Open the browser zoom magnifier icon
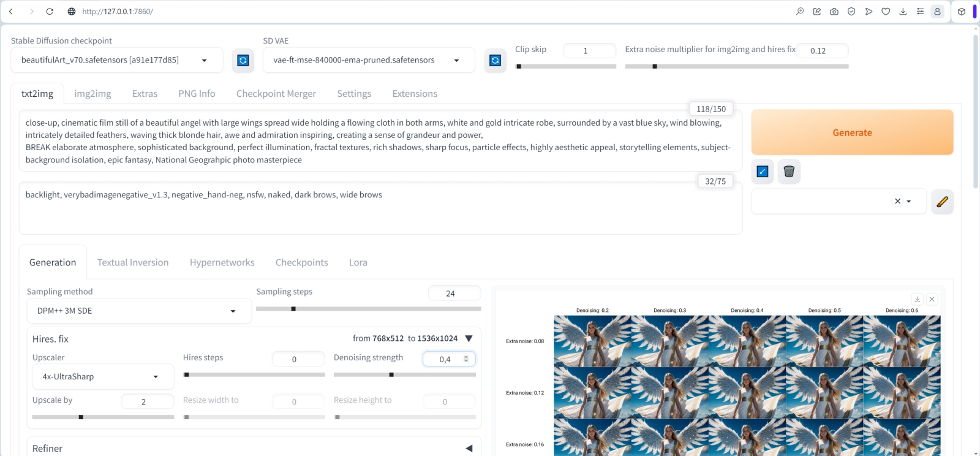This screenshot has height=456, width=980. pos(800,12)
